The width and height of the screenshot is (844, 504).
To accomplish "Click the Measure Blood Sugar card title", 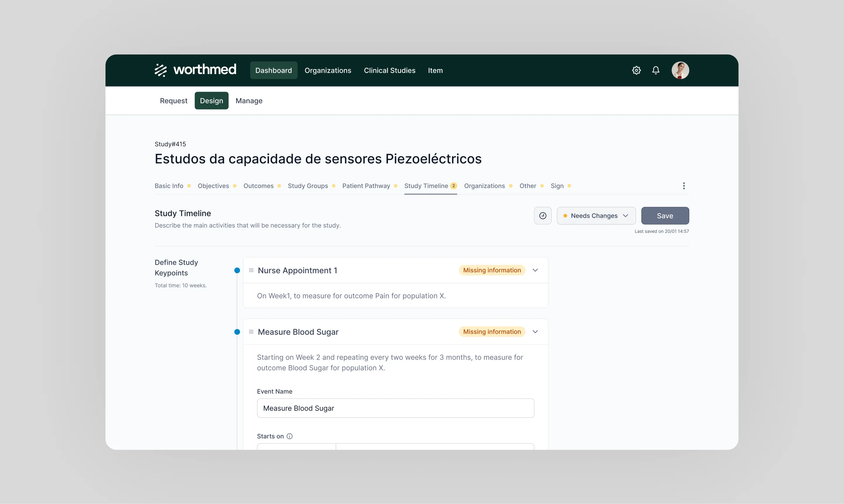I will [298, 332].
